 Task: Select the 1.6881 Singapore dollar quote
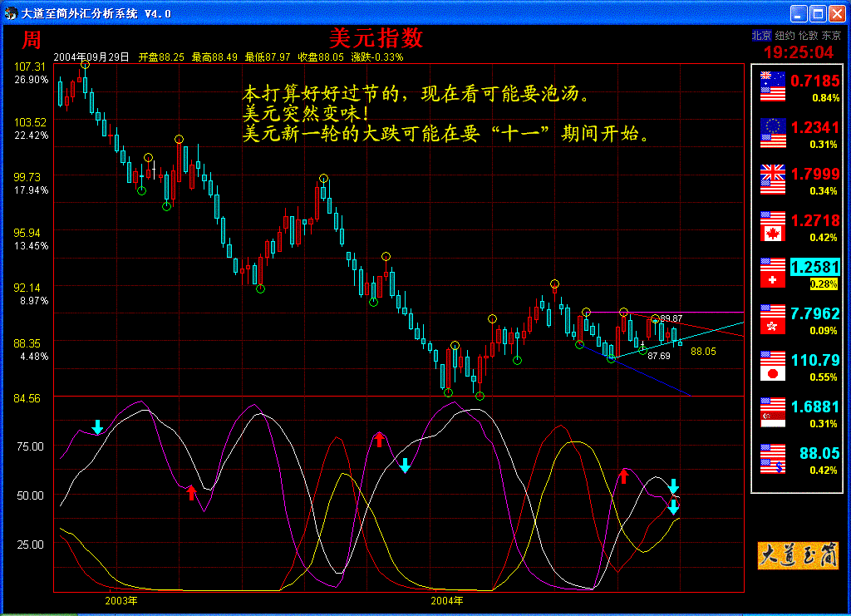click(815, 407)
